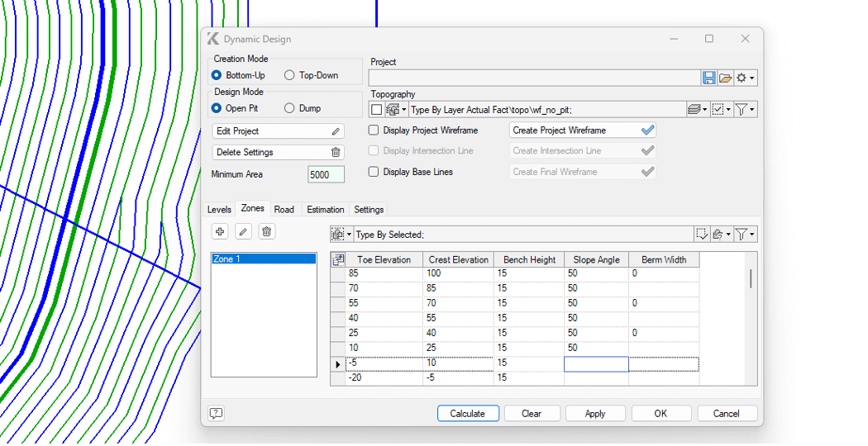Select Top-Down creation mode

coord(289,75)
